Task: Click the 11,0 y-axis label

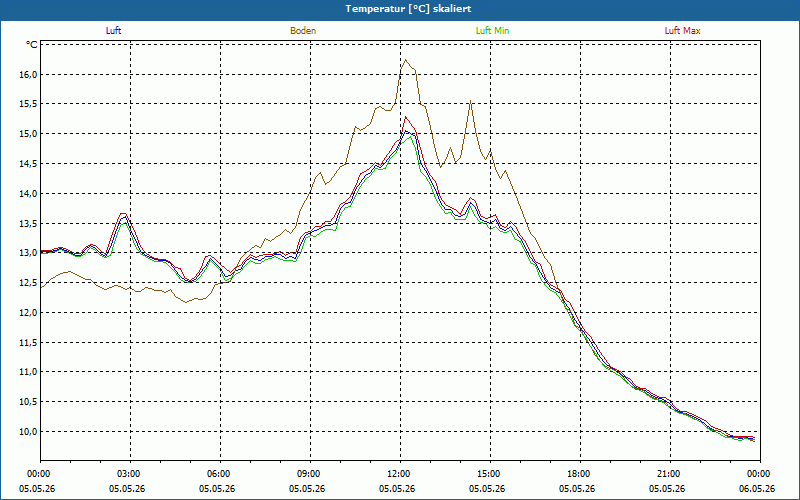Action: click(x=29, y=372)
